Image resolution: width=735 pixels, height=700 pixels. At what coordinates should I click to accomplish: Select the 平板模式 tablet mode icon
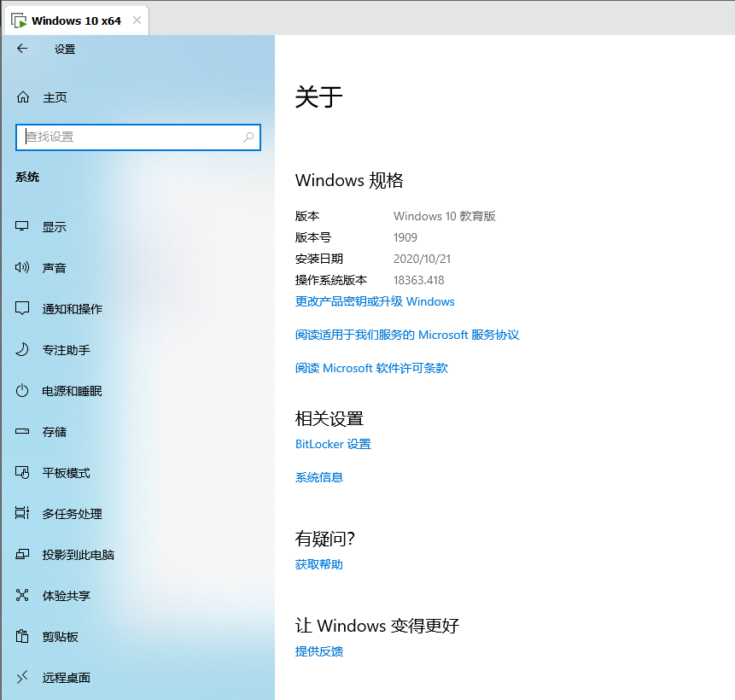[x=23, y=472]
